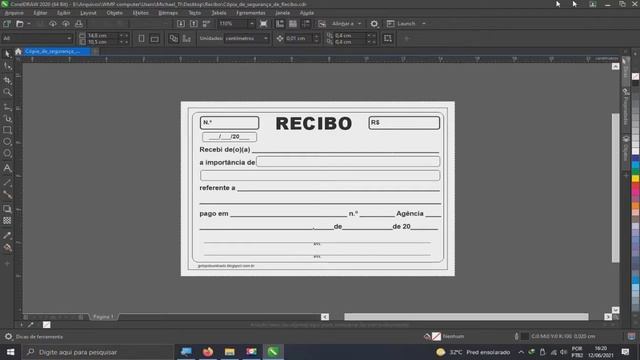The height and width of the screenshot is (360, 640).
Task: Toggle show grid button
Action: [x=293, y=24]
